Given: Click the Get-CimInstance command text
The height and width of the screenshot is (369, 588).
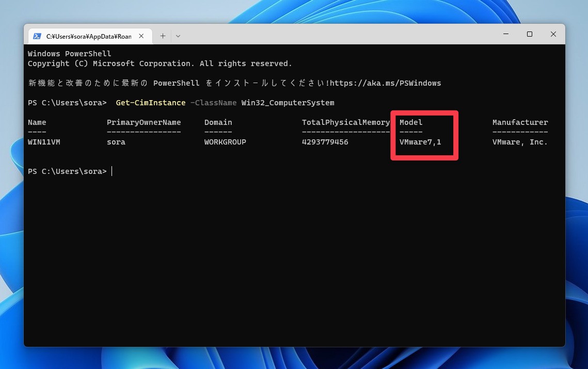Looking at the screenshot, I should (150, 103).
